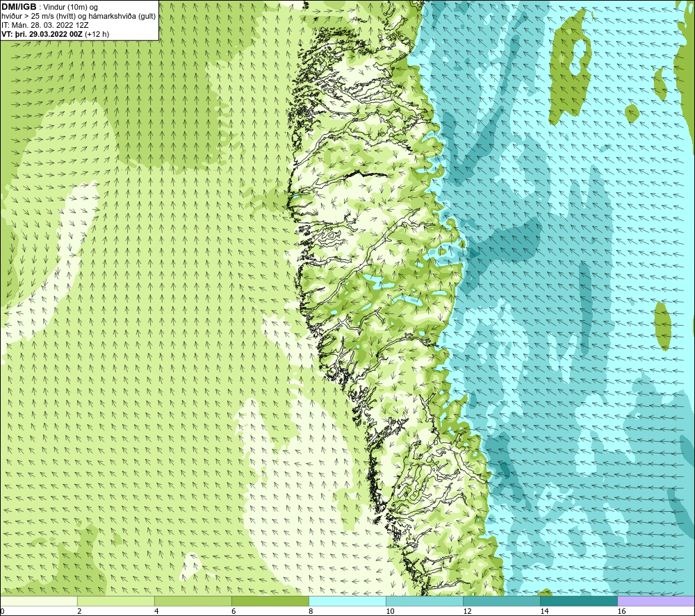The width and height of the screenshot is (695, 616).
Task: Click the scale label "2"
Action: [x=79, y=611]
